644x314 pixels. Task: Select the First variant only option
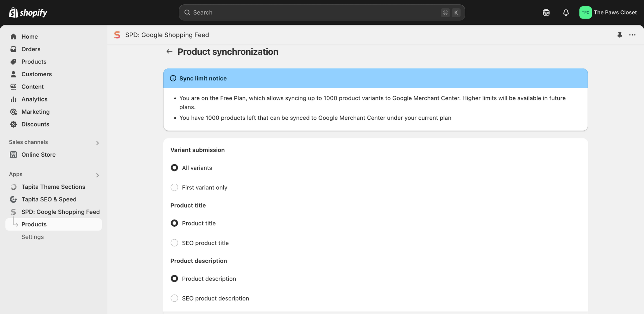174,187
